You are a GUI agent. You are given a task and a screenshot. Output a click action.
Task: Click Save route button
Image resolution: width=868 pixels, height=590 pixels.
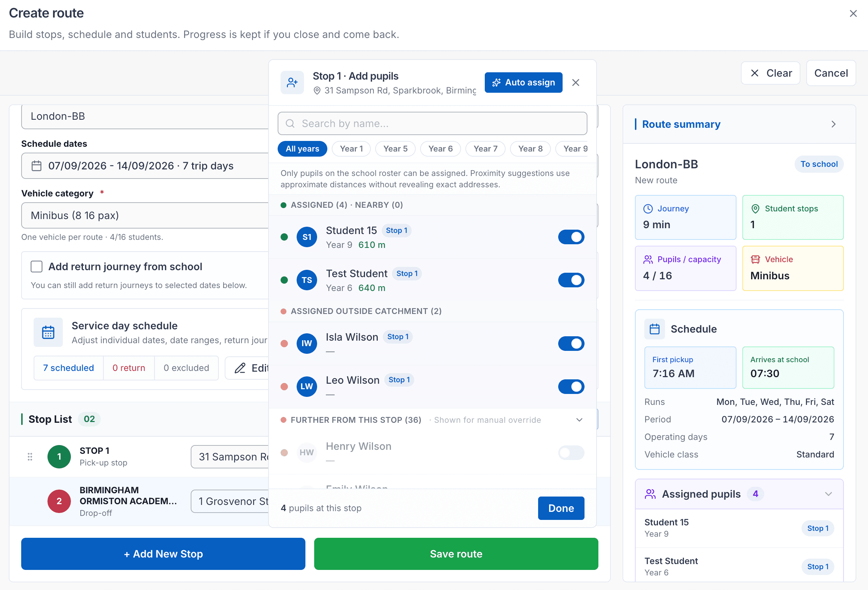pos(456,553)
